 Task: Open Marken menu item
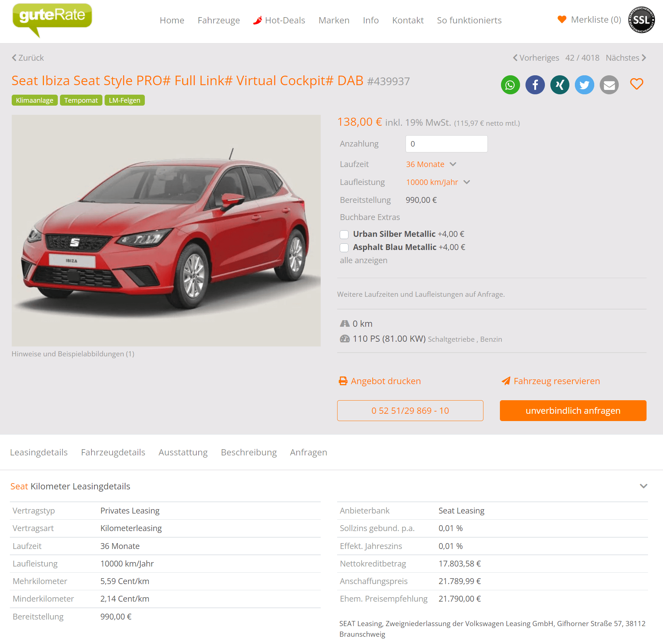click(334, 20)
